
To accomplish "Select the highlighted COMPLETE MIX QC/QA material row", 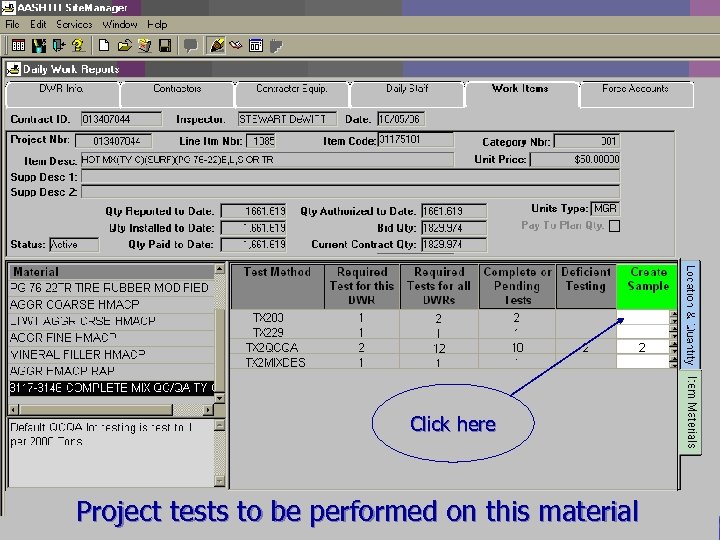I will pyautogui.click(x=111, y=388).
